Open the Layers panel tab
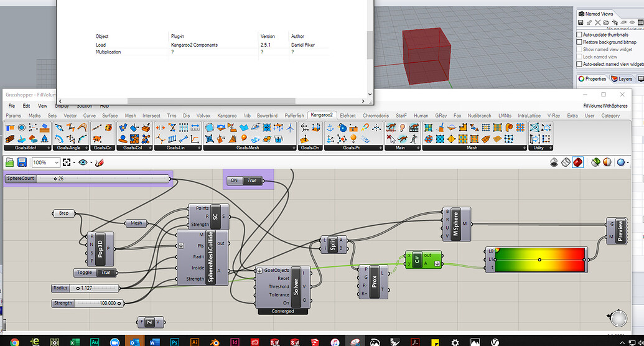 (622, 79)
